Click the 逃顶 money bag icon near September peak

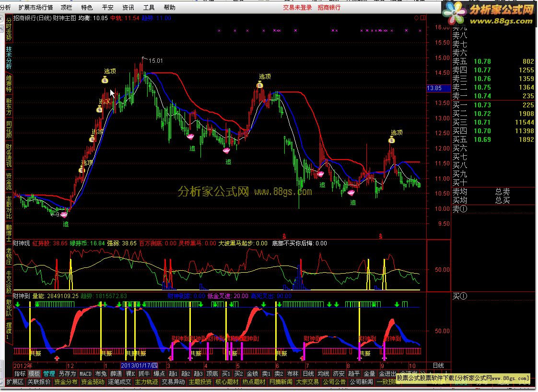coord(392,140)
